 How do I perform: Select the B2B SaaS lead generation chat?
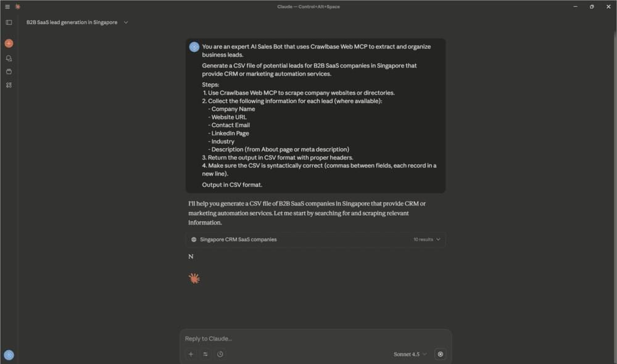[x=72, y=22]
